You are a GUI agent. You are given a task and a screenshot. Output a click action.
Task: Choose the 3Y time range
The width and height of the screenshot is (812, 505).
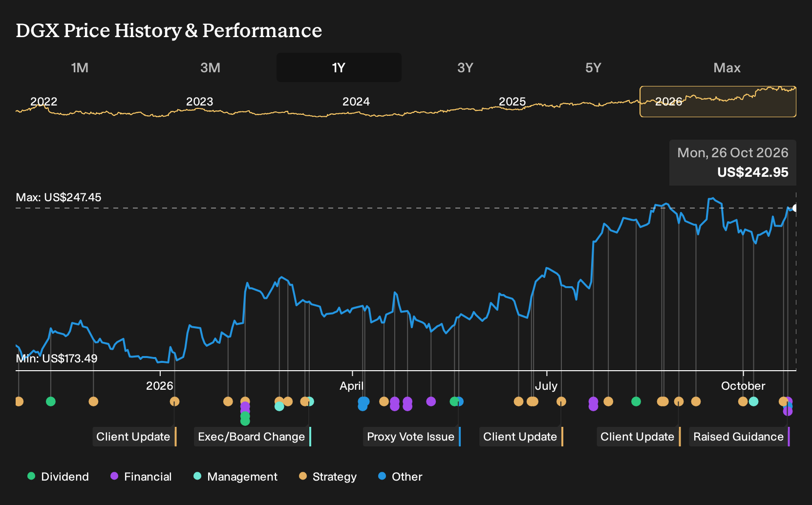tap(465, 67)
